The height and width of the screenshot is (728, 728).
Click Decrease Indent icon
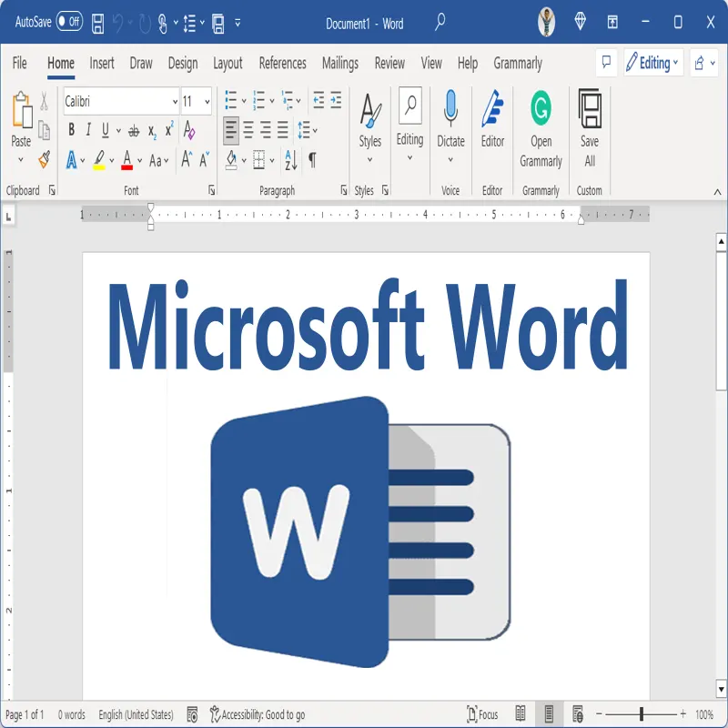318,100
